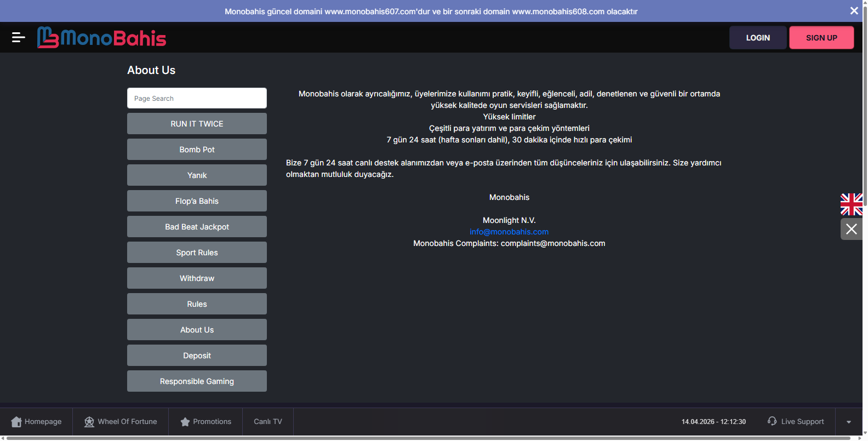Expand the footer dropdown arrow

(x=849, y=422)
